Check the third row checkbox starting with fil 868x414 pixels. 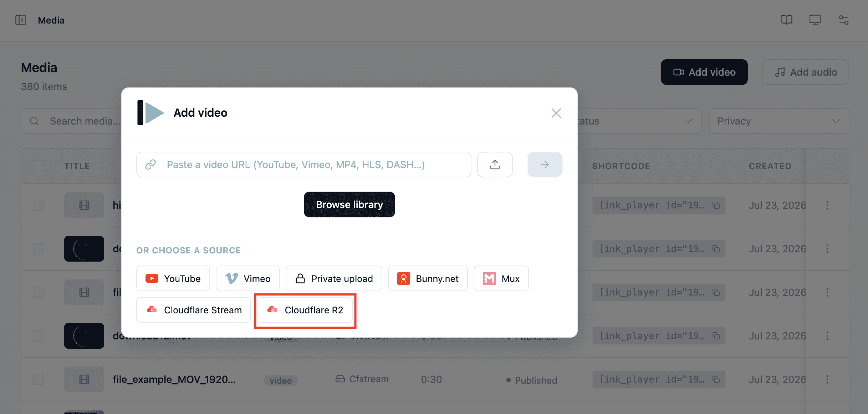(x=39, y=292)
